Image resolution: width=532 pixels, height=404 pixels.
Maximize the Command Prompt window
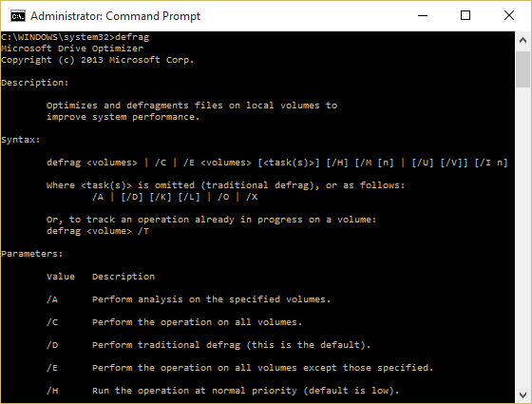[465, 15]
